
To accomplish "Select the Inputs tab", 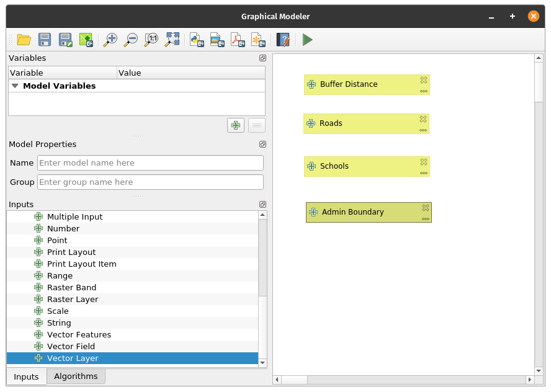I will 26,377.
